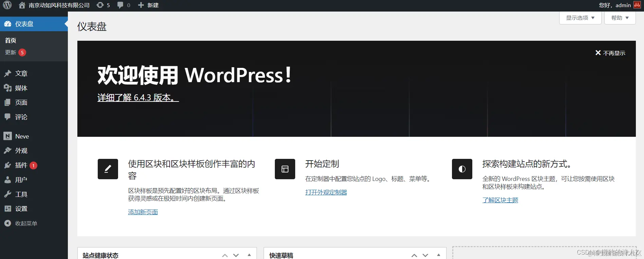
Task: Click the WordPress logo icon in admin bar
Action: [7, 5]
